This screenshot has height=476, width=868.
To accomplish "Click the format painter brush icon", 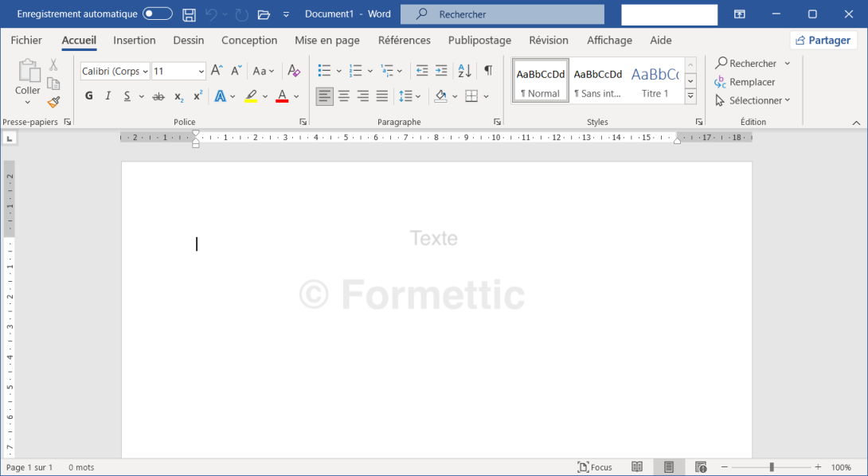I will point(53,102).
